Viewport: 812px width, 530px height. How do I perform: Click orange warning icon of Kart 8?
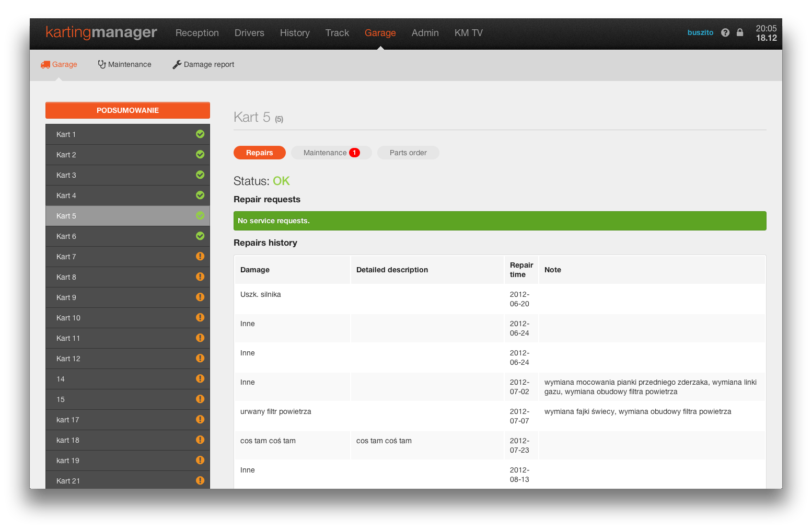point(200,276)
